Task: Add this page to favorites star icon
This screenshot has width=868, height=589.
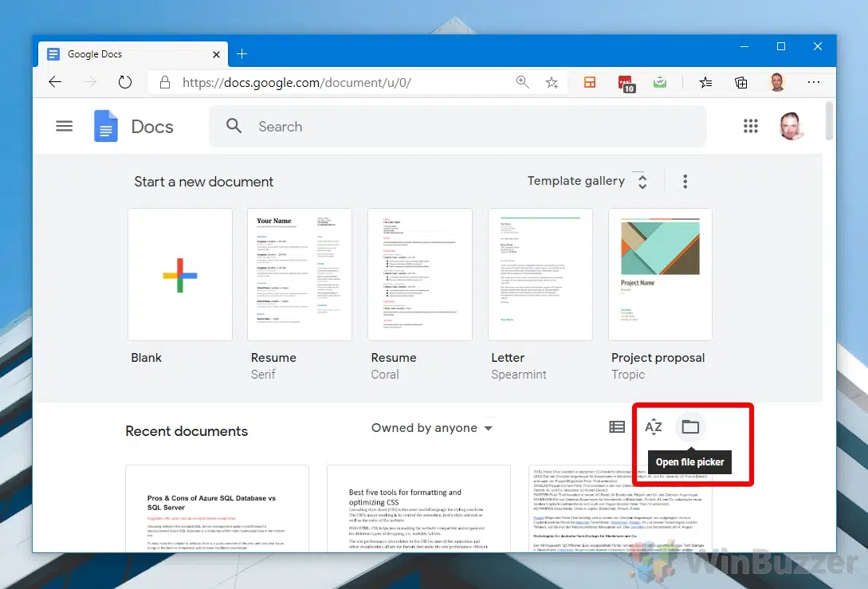Action: click(552, 82)
